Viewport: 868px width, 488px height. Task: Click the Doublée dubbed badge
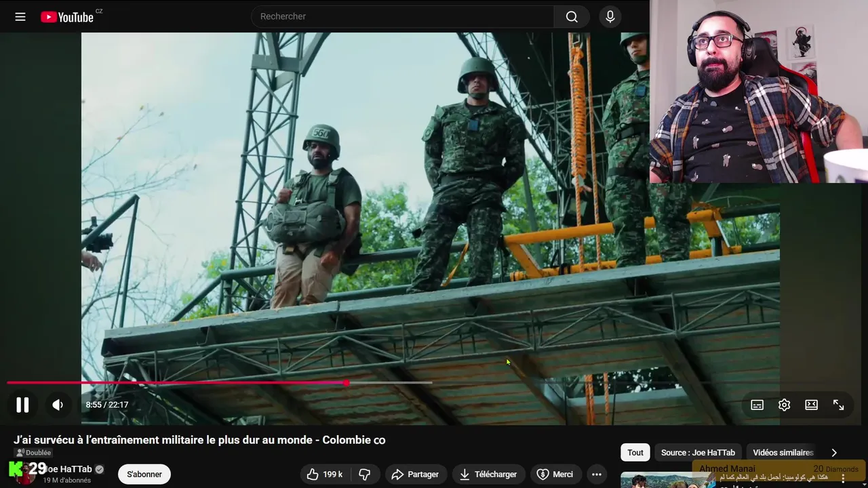(x=34, y=453)
